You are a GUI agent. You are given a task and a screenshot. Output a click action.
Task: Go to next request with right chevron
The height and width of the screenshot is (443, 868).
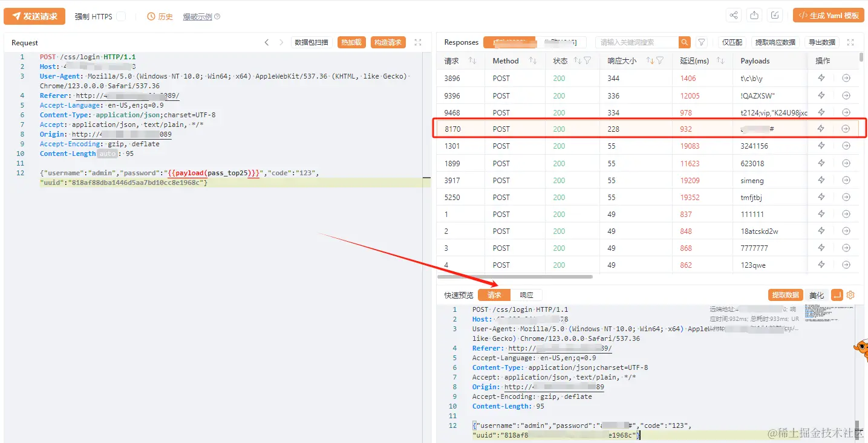[x=281, y=42]
